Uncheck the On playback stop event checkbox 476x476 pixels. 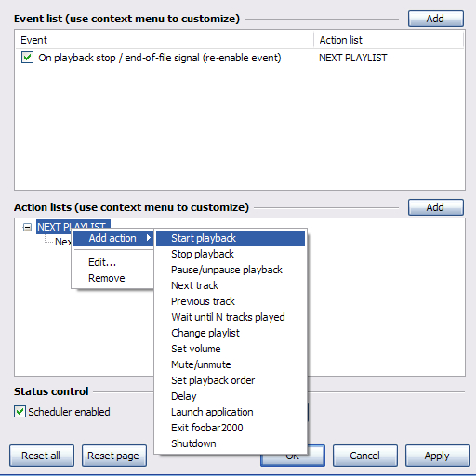tap(27, 58)
